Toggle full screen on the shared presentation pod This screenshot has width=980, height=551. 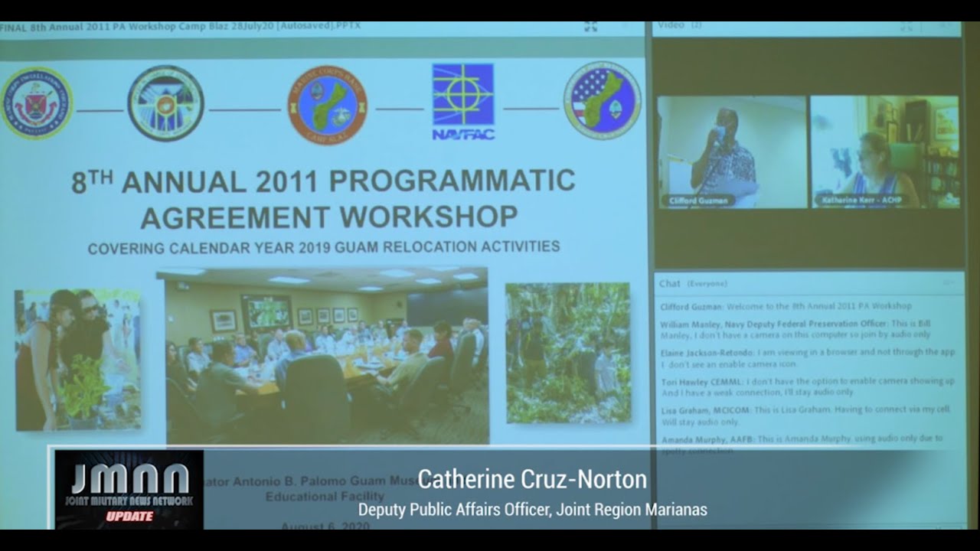[590, 27]
